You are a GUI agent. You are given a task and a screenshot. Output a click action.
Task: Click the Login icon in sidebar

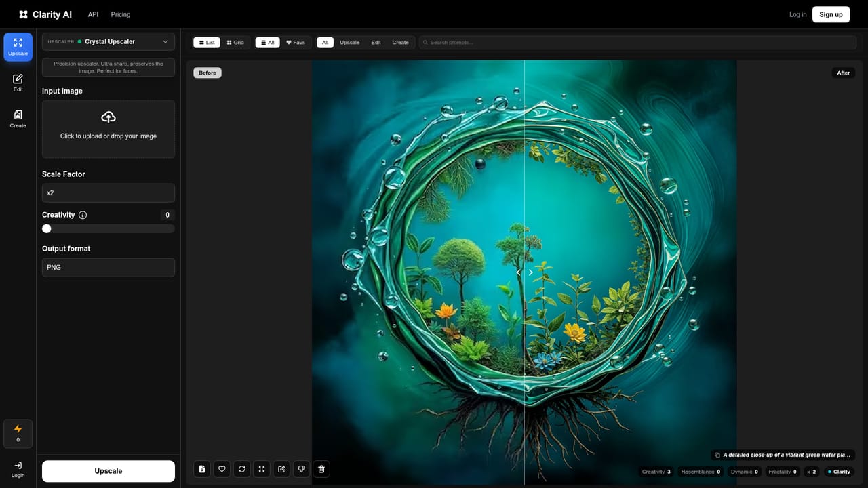(18, 469)
